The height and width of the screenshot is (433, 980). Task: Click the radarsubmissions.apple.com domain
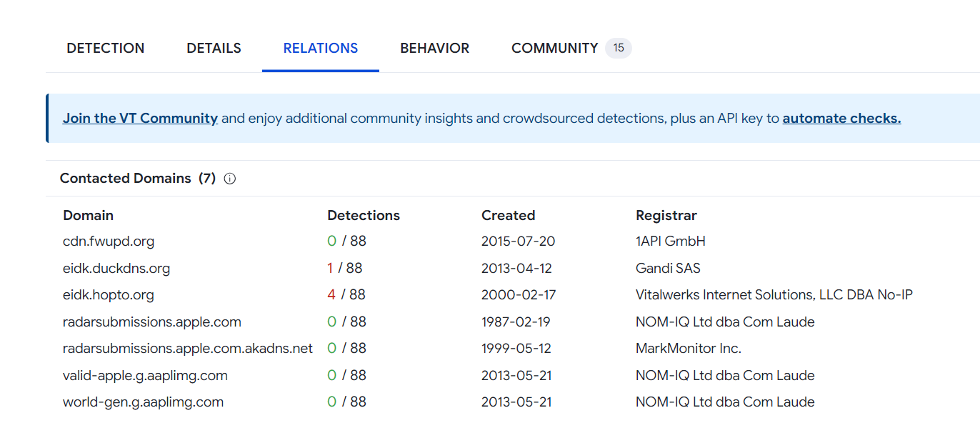pos(152,322)
